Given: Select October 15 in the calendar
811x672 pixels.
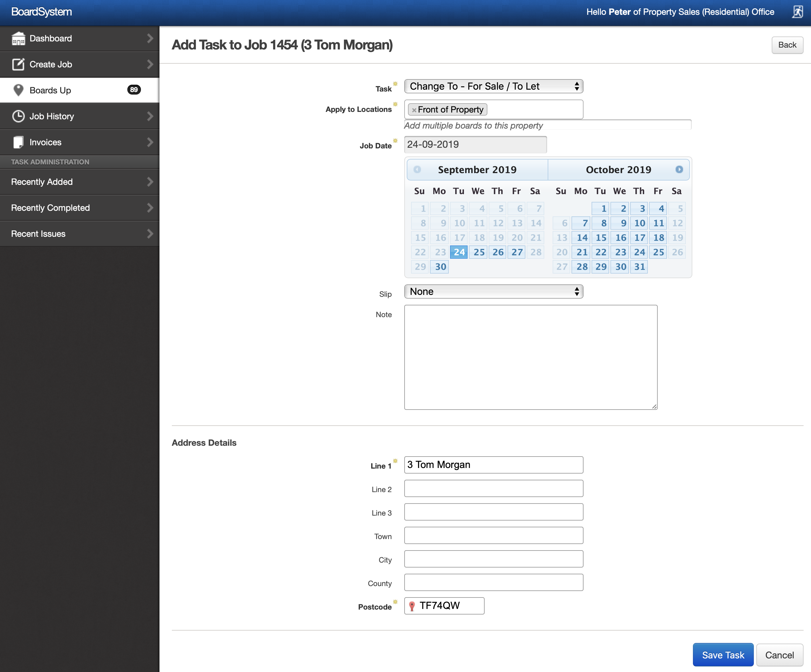Looking at the screenshot, I should click(601, 237).
